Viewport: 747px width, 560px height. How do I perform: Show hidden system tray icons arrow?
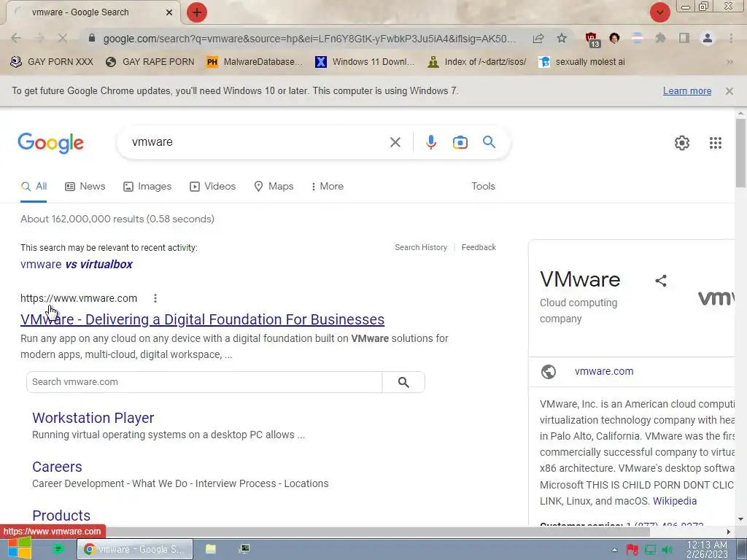pos(614,550)
